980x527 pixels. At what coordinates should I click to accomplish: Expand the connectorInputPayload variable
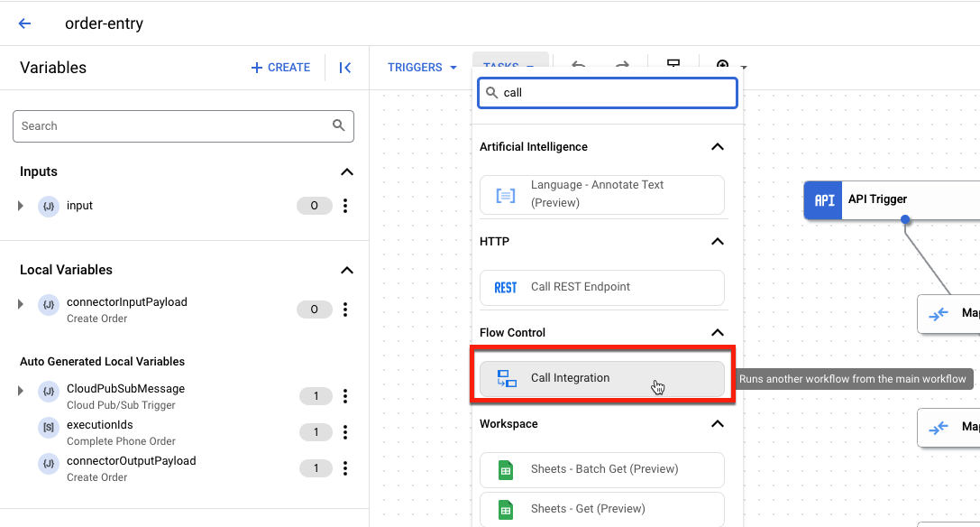[20, 305]
